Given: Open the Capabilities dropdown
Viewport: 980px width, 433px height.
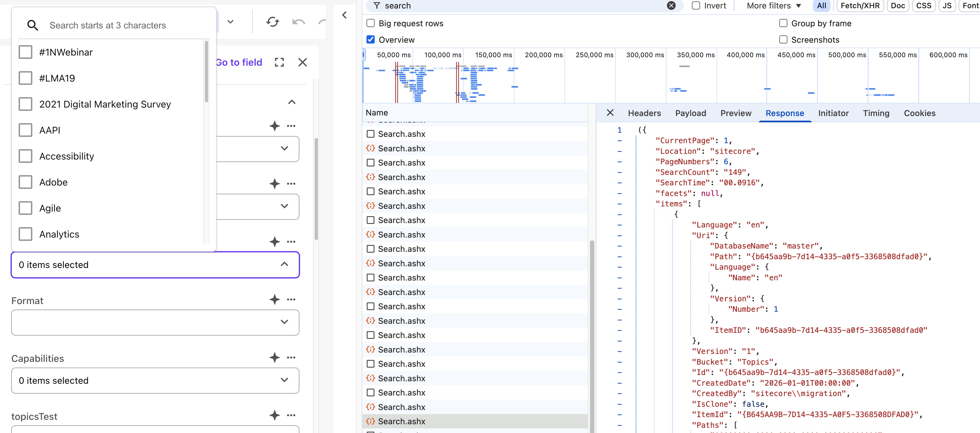Looking at the screenshot, I should pyautogui.click(x=155, y=380).
